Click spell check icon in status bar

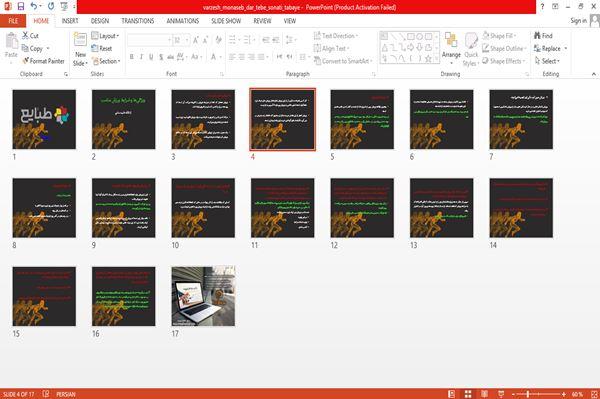pos(46,394)
